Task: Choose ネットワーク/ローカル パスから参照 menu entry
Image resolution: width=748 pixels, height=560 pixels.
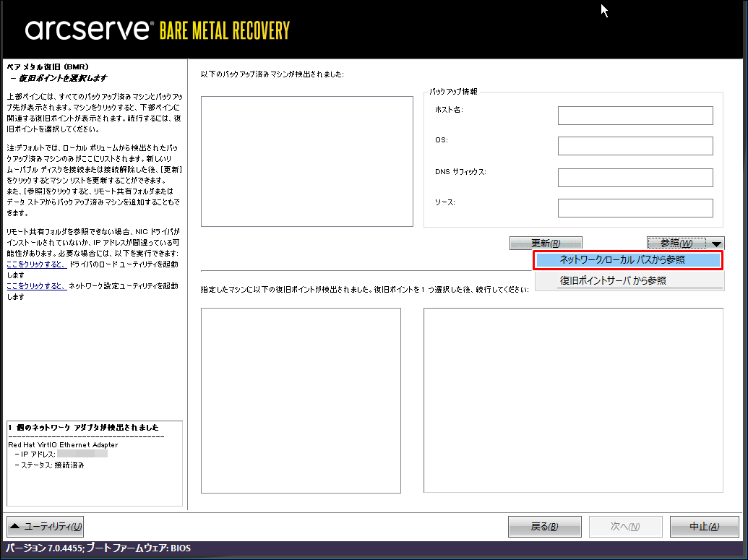Action: (x=628, y=260)
